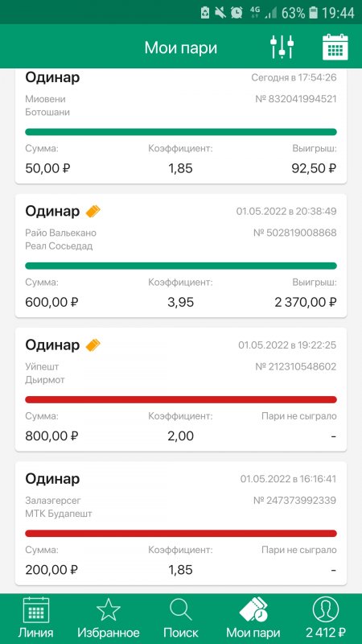The image size is (362, 644).
Task: Open the bet filter sliders icon
Action: 282,47
